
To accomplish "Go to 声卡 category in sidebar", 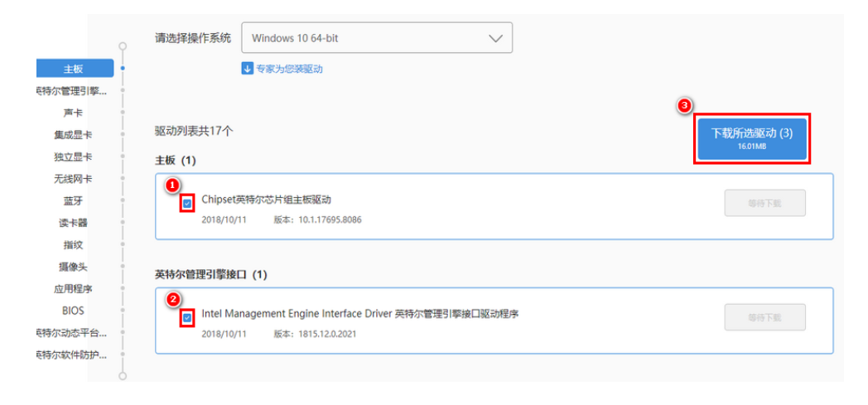I will tap(73, 113).
